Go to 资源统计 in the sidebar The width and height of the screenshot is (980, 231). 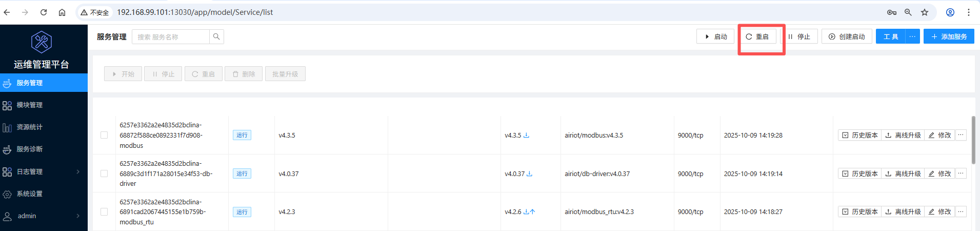pyautogui.click(x=30, y=127)
